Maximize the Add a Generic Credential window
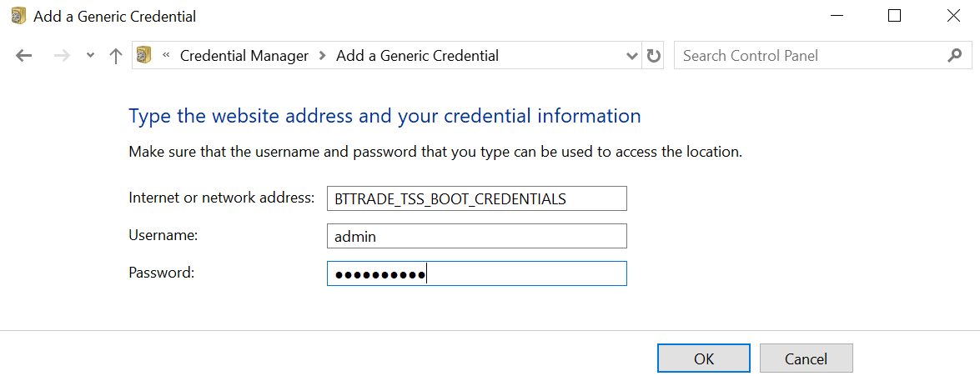 pos(894,16)
